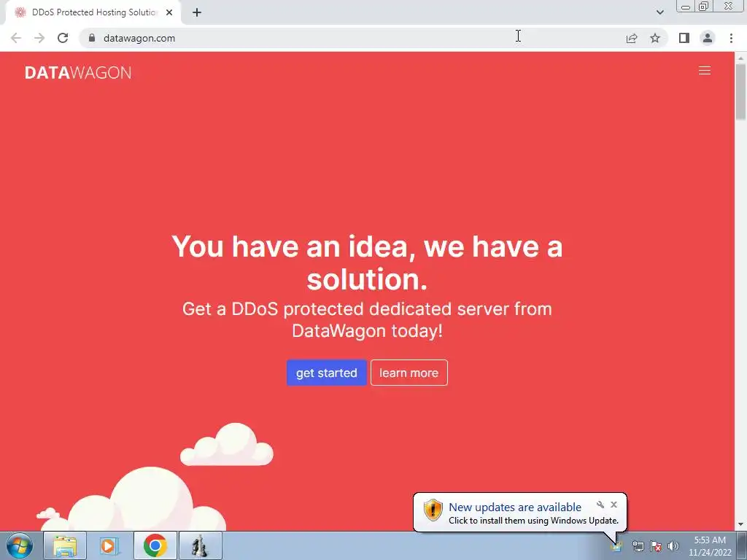Bookmark this page with the star icon
The width and height of the screenshot is (747, 560).
point(655,38)
